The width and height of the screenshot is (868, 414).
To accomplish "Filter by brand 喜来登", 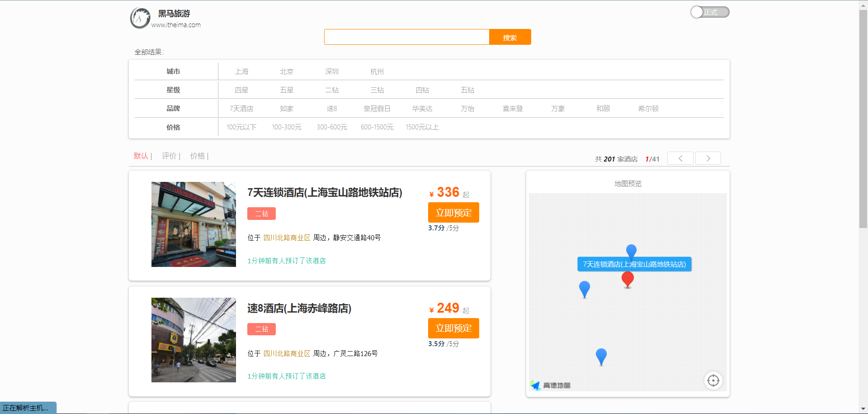I will point(513,109).
